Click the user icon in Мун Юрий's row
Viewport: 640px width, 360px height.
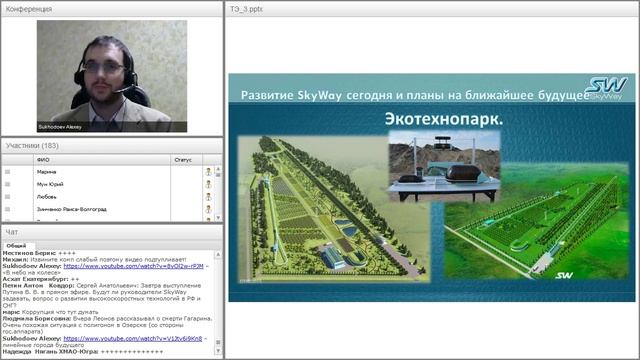[208, 184]
